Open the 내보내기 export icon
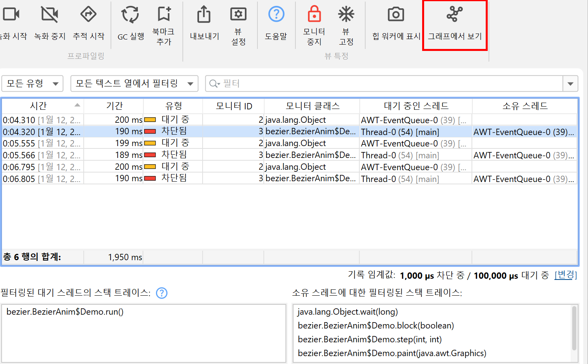The height and width of the screenshot is (364, 588). pyautogui.click(x=204, y=15)
